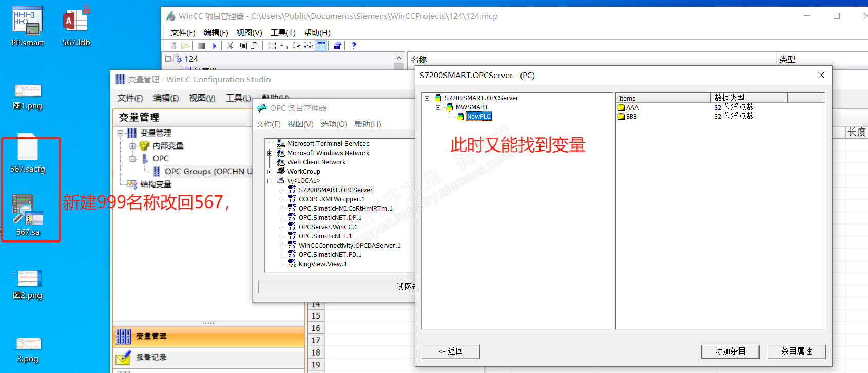Open 选项(O) menu in OPC 条目管理器
Viewport: 868px width, 373px height.
click(334, 124)
